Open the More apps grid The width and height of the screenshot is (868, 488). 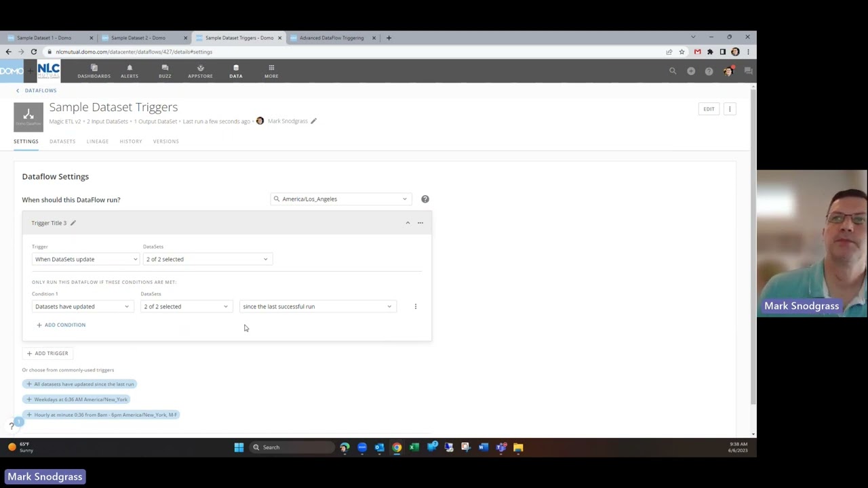point(271,71)
